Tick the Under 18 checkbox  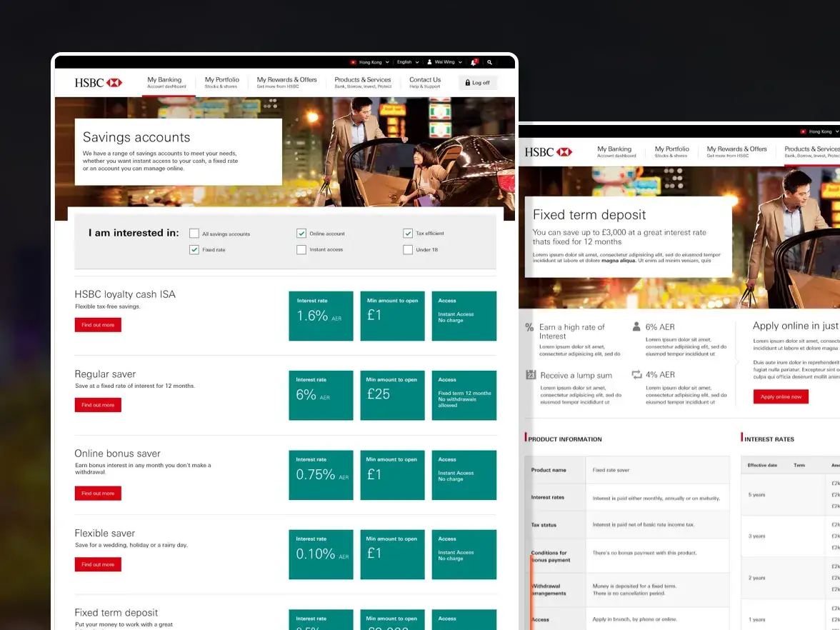(408, 250)
